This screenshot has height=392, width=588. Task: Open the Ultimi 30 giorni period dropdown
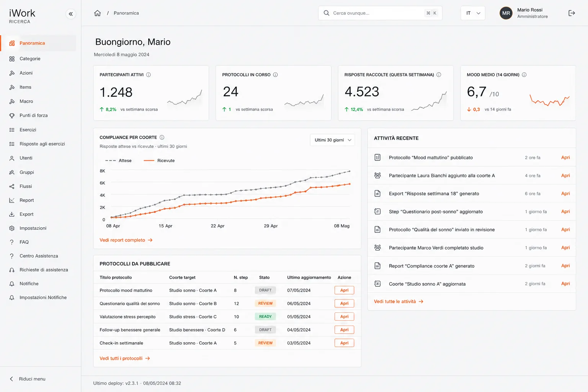(332, 140)
